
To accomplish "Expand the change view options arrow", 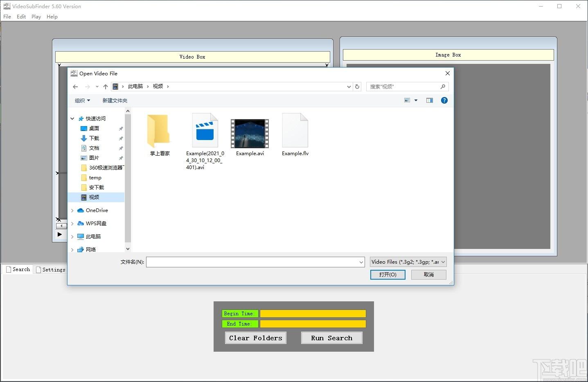I will click(416, 100).
